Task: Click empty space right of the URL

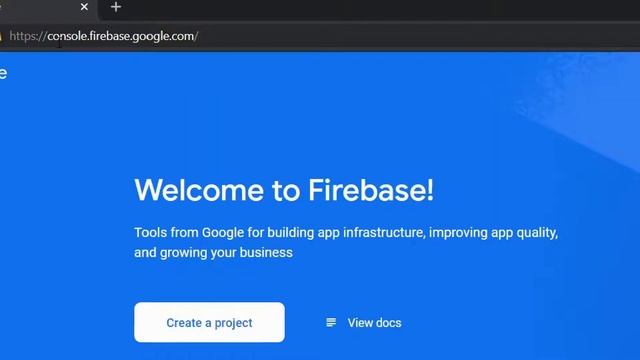Action: point(408,36)
